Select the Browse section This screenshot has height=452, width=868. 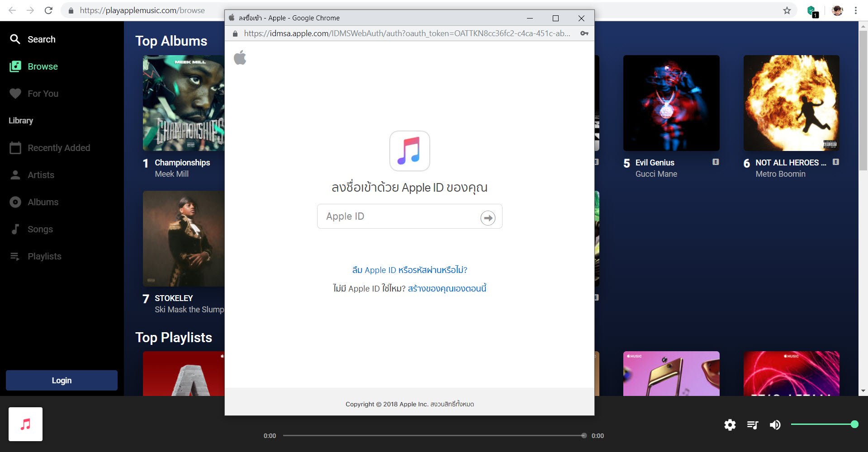(43, 66)
